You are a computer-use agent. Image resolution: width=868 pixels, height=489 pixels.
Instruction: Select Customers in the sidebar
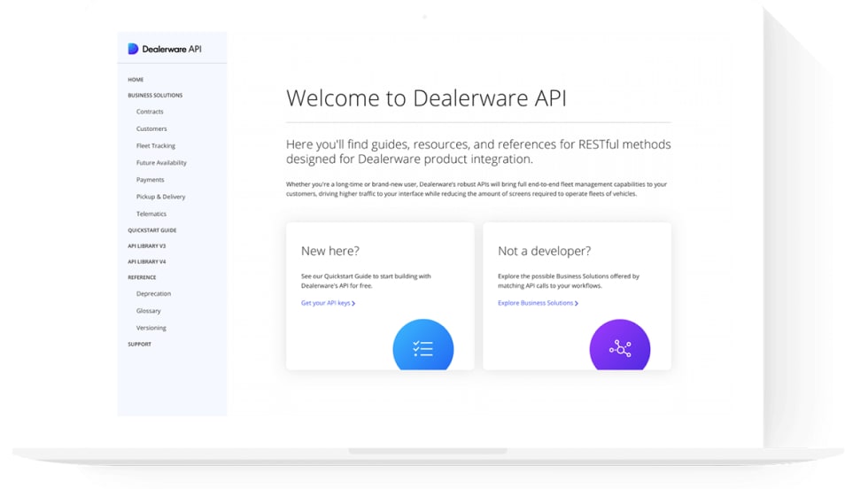click(151, 128)
